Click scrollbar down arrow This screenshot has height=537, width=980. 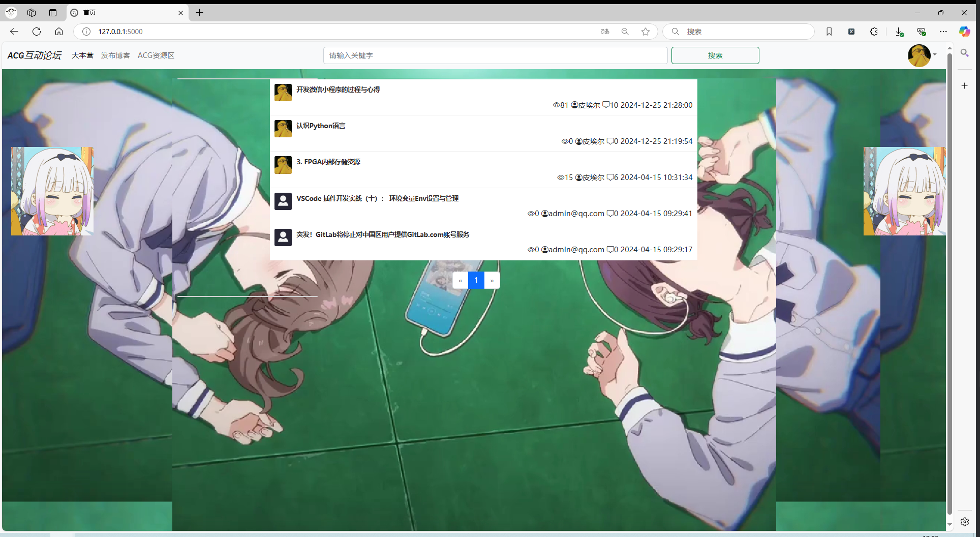coord(950,524)
